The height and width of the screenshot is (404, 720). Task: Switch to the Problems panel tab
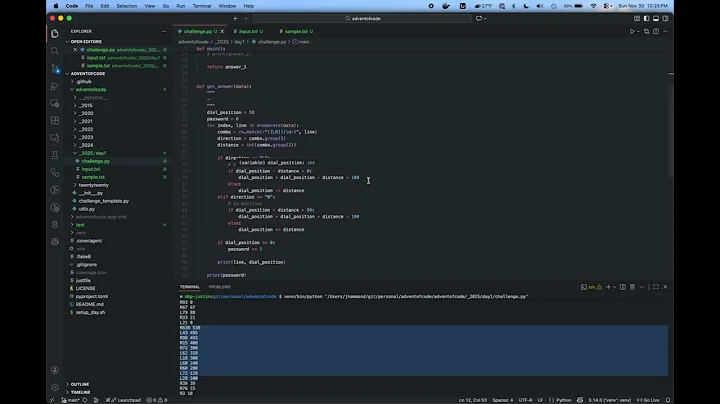click(x=219, y=287)
